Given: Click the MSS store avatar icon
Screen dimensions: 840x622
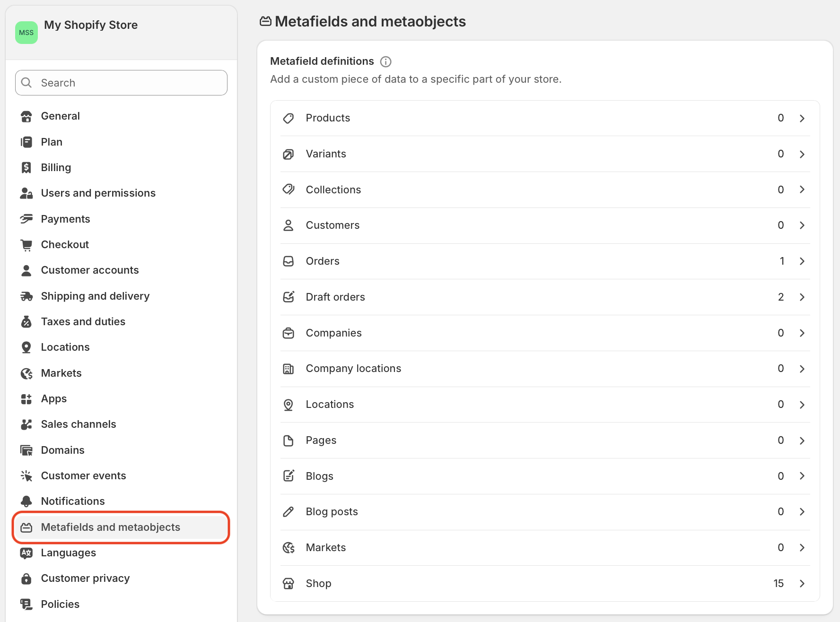Looking at the screenshot, I should point(26,33).
